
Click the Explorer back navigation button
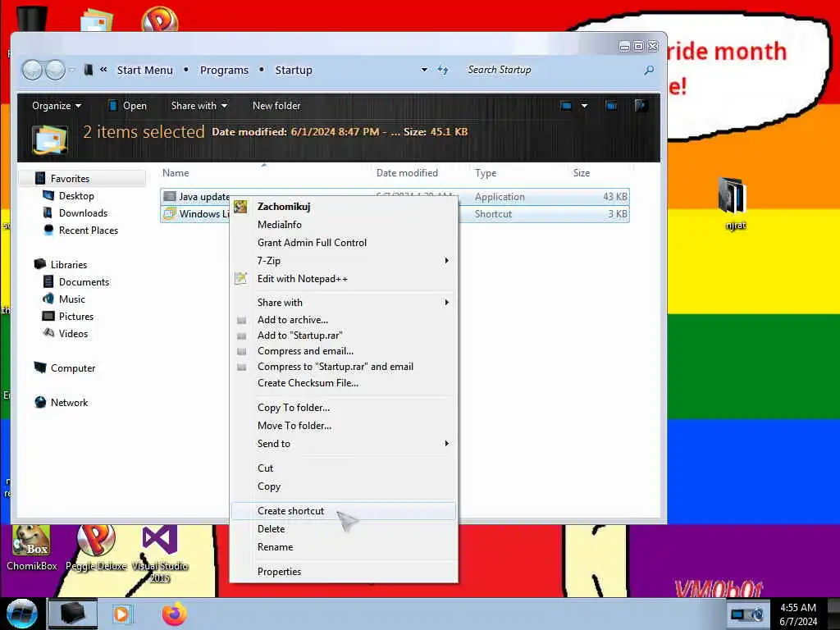pyautogui.click(x=32, y=70)
